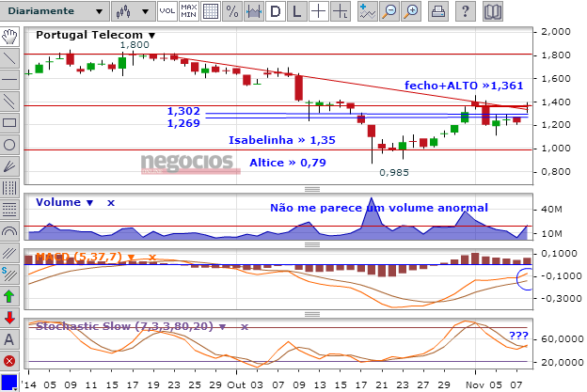This screenshot has width=587, height=392.
Task: Expand the Volume indicator dropdown
Action: [90, 203]
